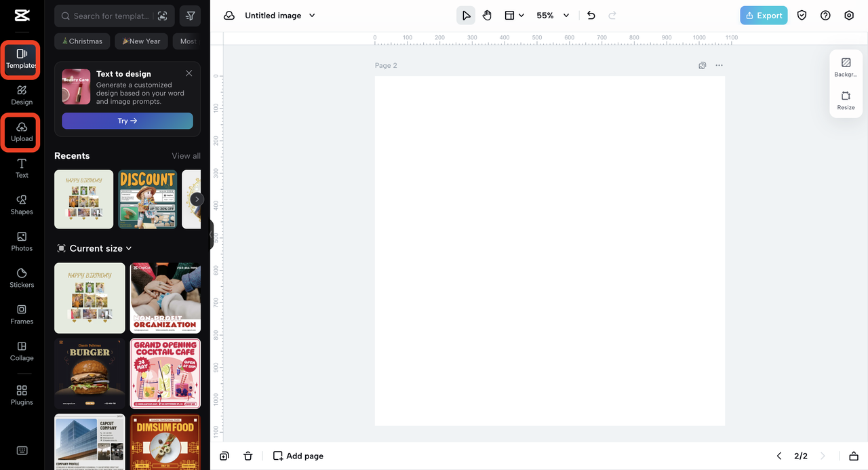Select the Grand Opening Cocktail Cafe template

coord(165,374)
